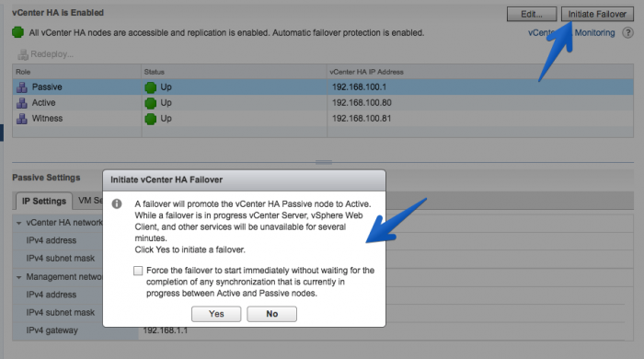Image resolution: width=644 pixels, height=359 pixels.
Task: Open help via the question mark icon
Action: coord(627,32)
